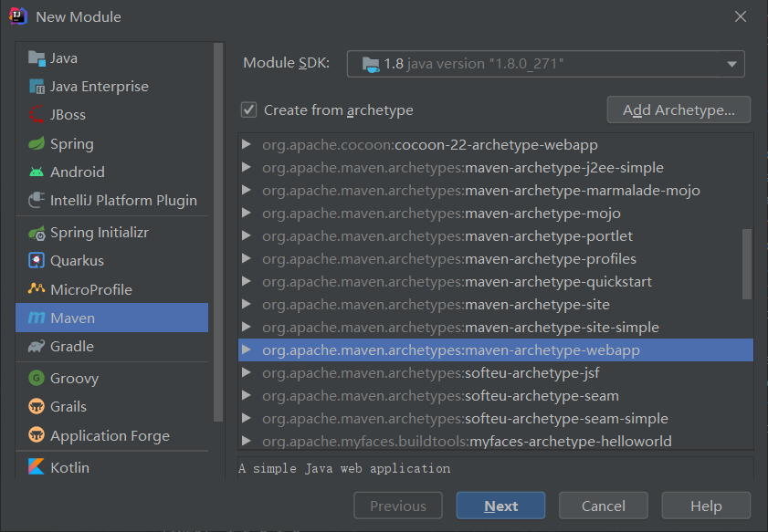Viewport: 768px width, 532px height.
Task: Select Java Enterprise module type
Action: point(111,87)
